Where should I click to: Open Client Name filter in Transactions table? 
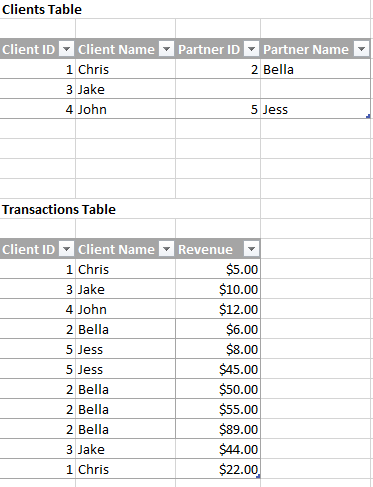pos(167,249)
